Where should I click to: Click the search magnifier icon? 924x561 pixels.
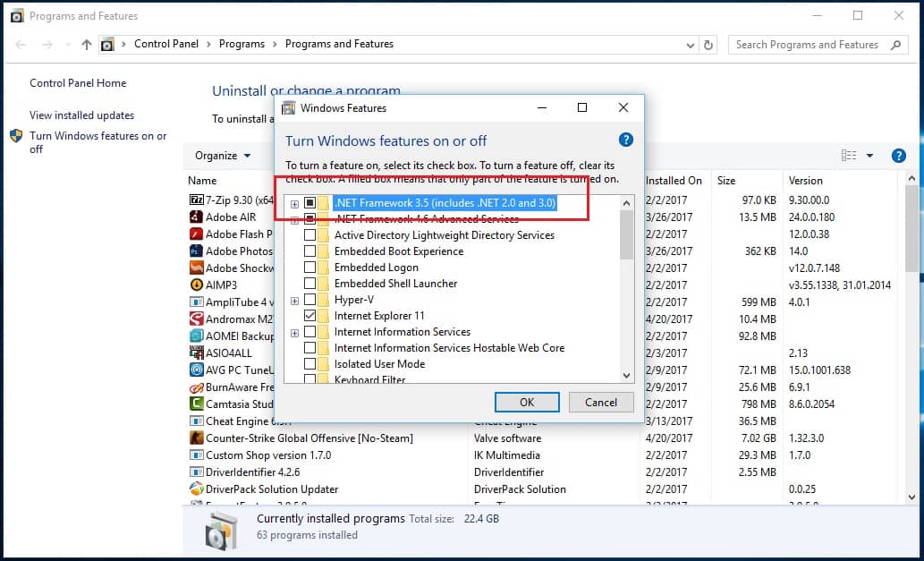[x=895, y=45]
